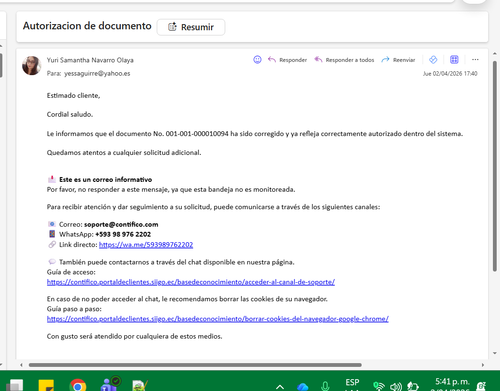This screenshot has height=391, width=500.
Task: Open the wa.me/593989762202 WhatsApp link
Action: click(146, 245)
